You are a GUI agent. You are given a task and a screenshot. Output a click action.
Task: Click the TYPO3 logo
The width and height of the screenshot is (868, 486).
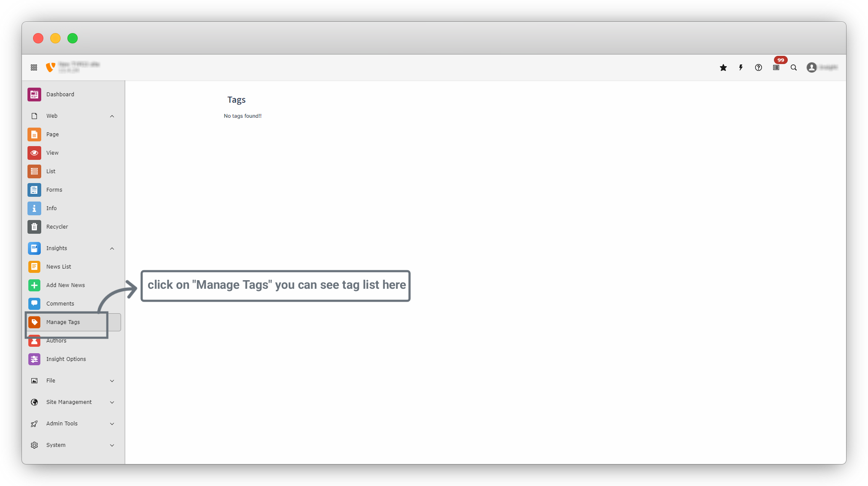coord(51,67)
